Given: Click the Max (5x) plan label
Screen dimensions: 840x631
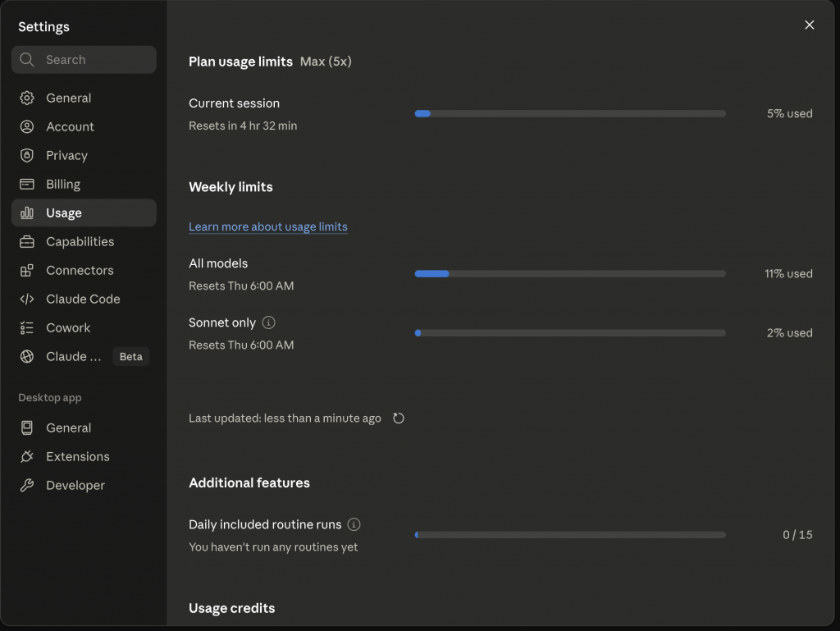Looking at the screenshot, I should coord(326,62).
